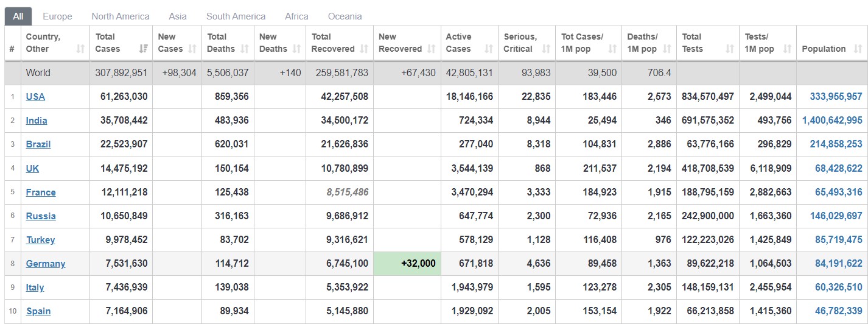Switch to the North America tab
The image size is (868, 324).
pyautogui.click(x=121, y=16)
